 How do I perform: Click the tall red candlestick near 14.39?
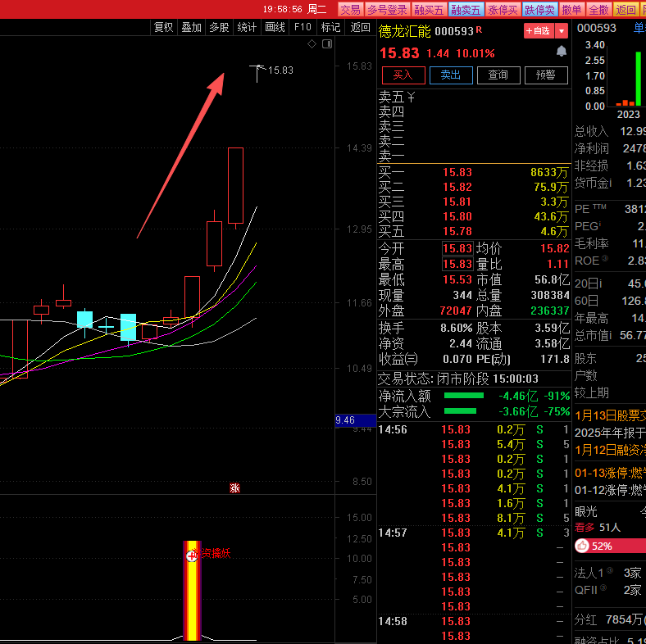click(x=235, y=185)
